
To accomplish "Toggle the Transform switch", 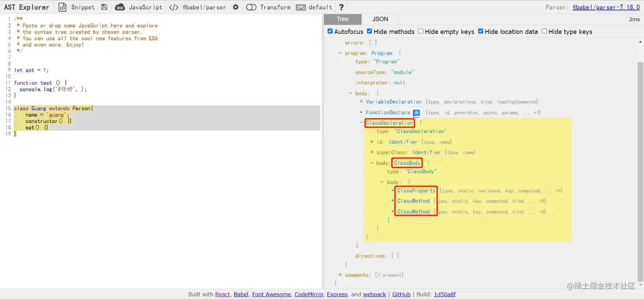I will pos(251,7).
